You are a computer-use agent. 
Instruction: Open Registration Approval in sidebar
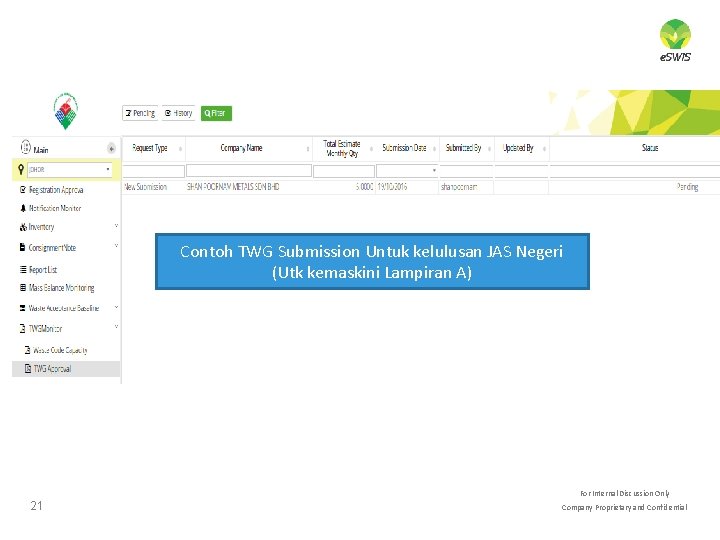(x=56, y=190)
